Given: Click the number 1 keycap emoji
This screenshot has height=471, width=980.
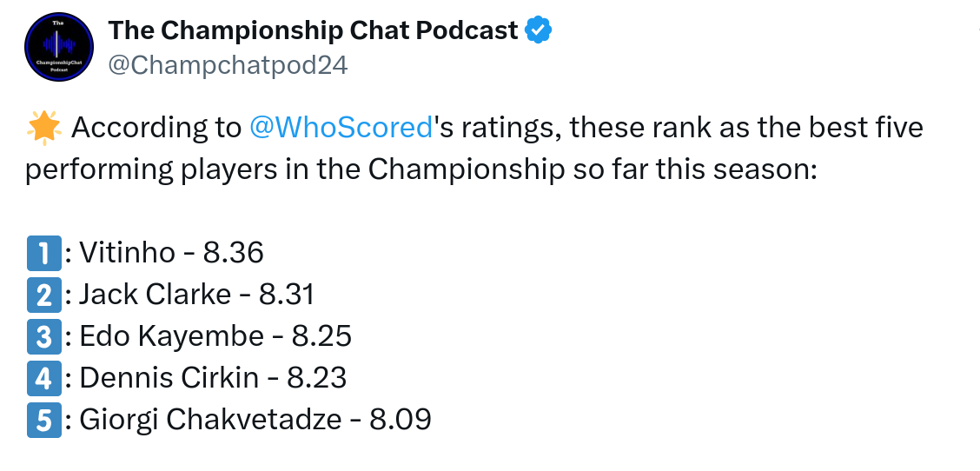Looking at the screenshot, I should (x=43, y=253).
